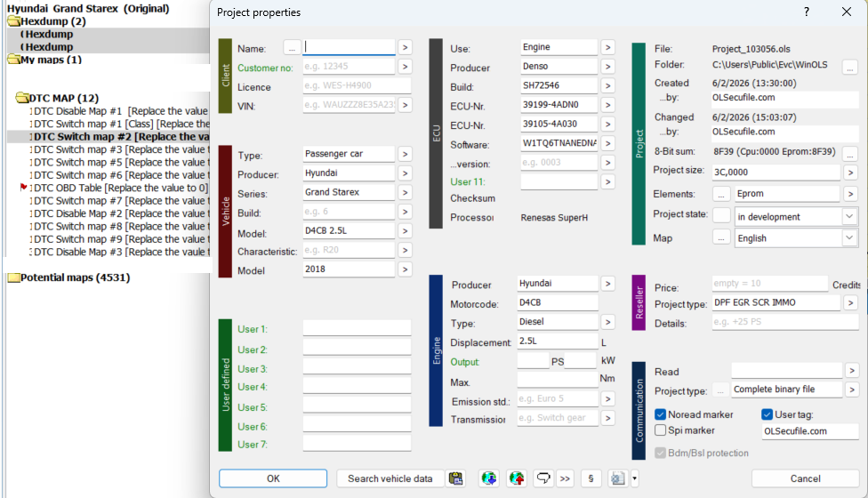Expand the Hexdump (2) folder
The height and width of the screenshot is (498, 868).
point(13,21)
